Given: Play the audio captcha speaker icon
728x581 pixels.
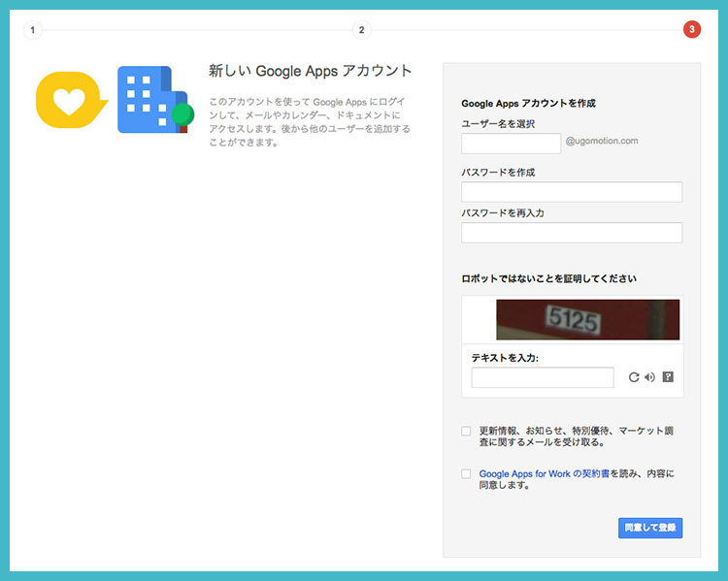Looking at the screenshot, I should tap(650, 377).
